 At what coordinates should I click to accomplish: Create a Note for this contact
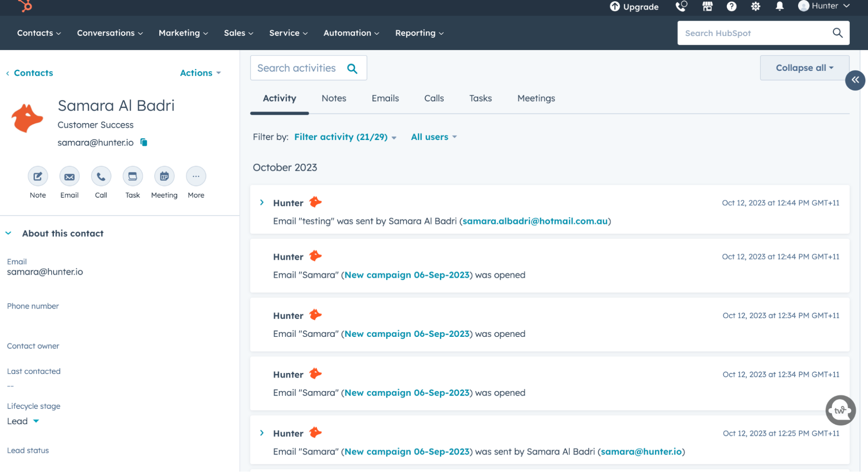[x=38, y=176]
